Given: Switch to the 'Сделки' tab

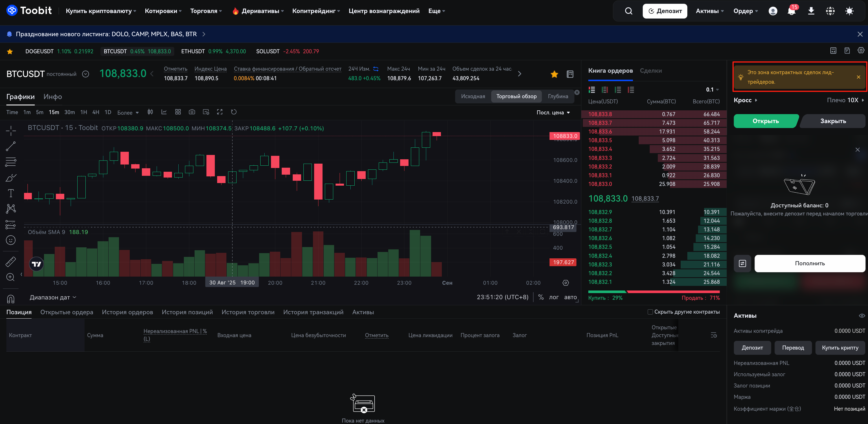Looking at the screenshot, I should point(651,70).
